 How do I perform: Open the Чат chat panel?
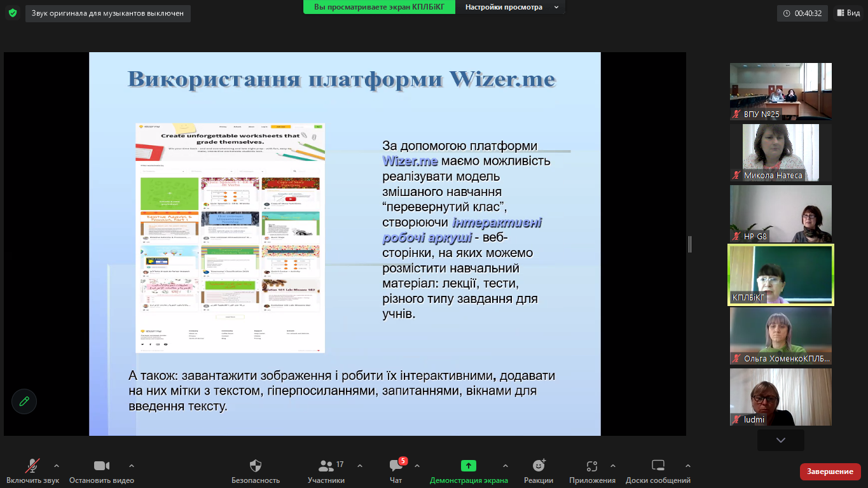tap(396, 471)
